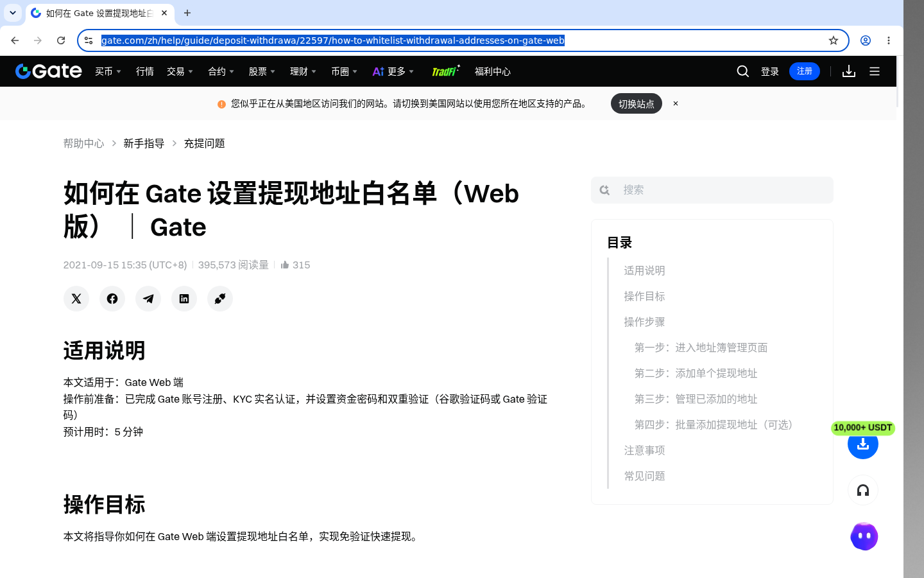
Task: Open the header search magnifier icon
Action: tap(743, 71)
